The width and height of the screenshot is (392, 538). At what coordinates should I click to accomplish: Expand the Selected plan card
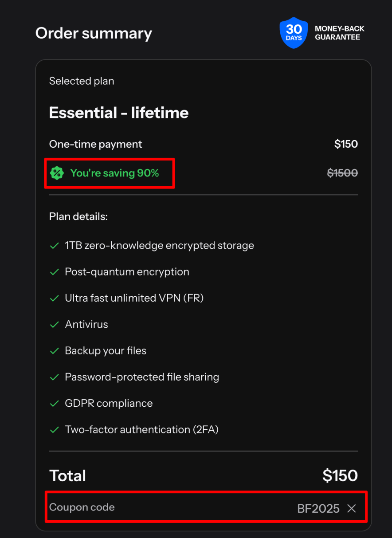point(82,81)
